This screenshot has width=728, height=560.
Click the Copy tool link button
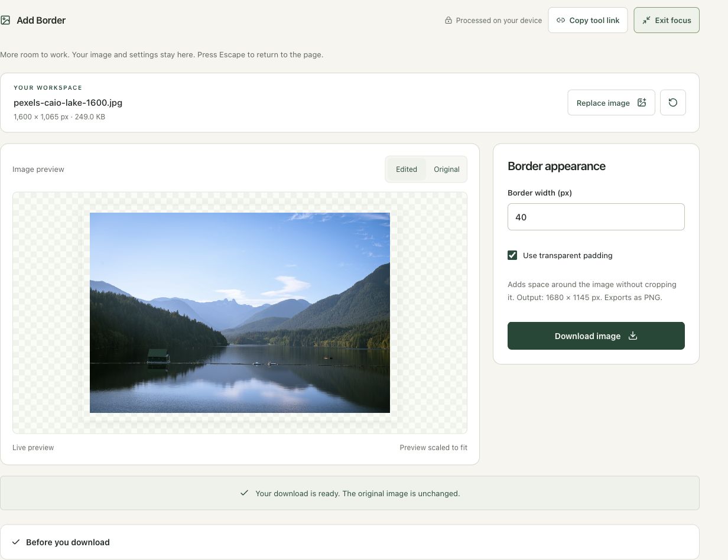(588, 20)
